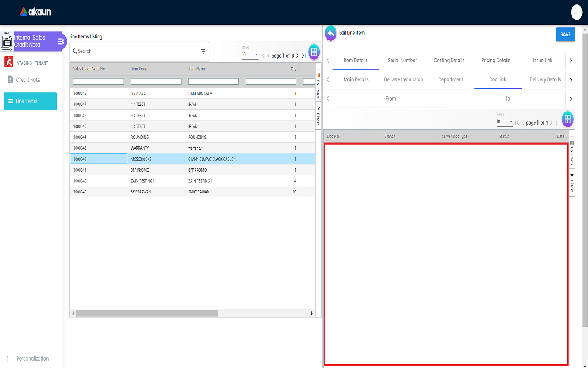The width and height of the screenshot is (588, 368).
Task: Open the Rows dropdown in Doc Link grid
Action: click(504, 122)
